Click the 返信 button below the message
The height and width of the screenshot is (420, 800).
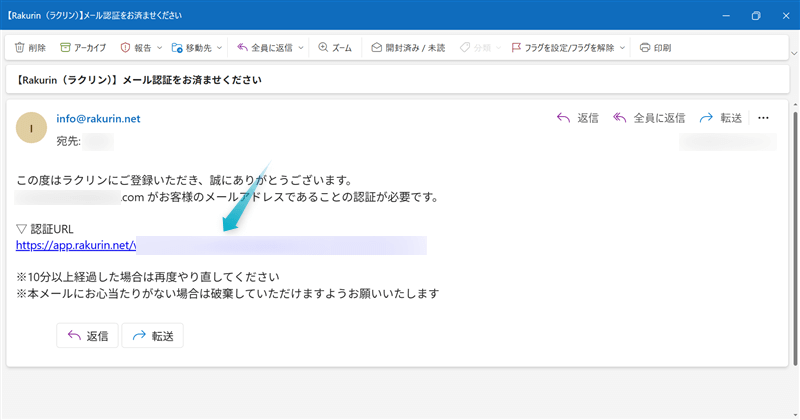pos(87,336)
